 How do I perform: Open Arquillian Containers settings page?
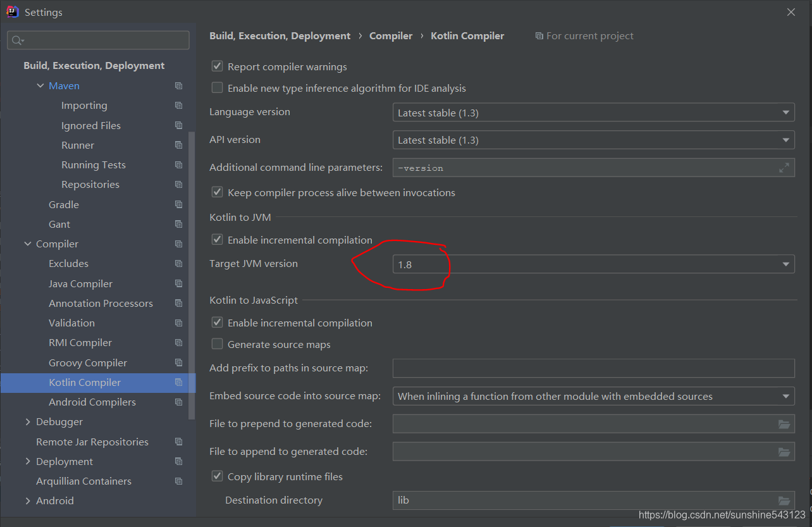click(83, 481)
